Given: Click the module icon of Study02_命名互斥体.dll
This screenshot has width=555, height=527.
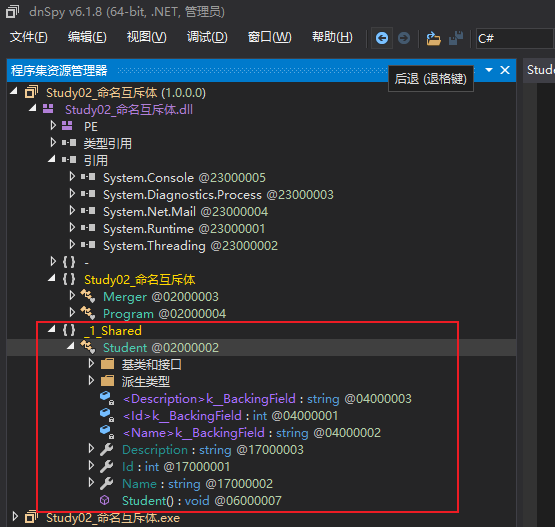Looking at the screenshot, I should pyautogui.click(x=48, y=109).
